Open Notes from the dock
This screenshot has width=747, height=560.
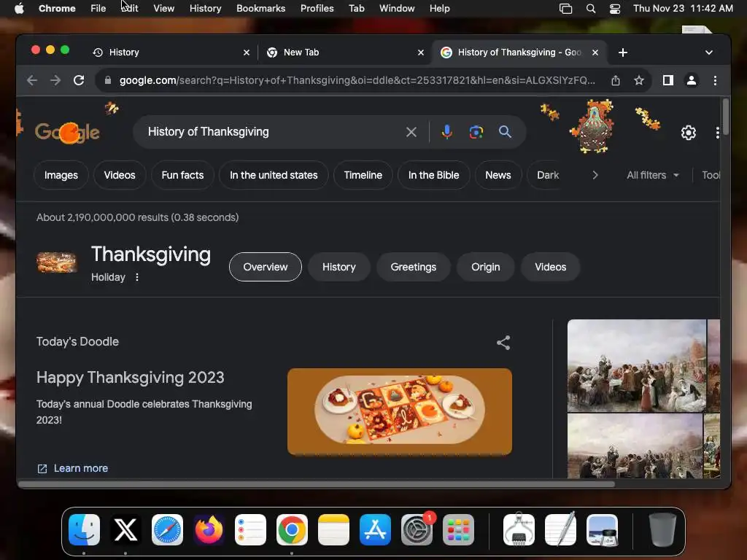333,529
